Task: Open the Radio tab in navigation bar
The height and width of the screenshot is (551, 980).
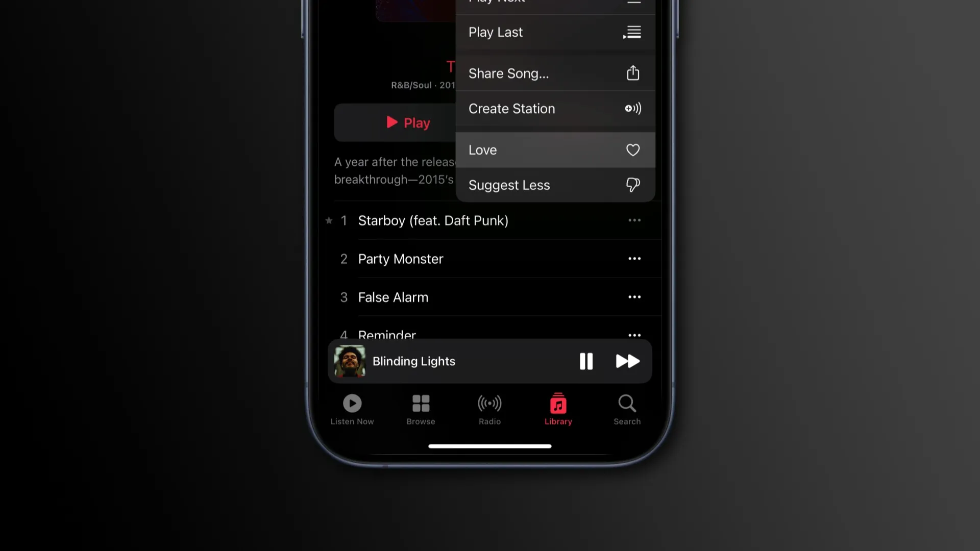Action: pos(490,409)
